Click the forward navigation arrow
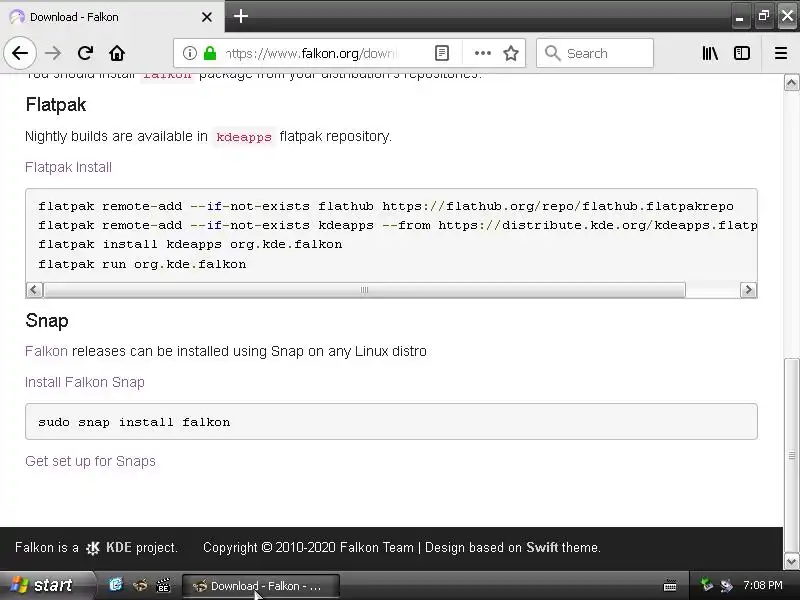 tap(53, 53)
